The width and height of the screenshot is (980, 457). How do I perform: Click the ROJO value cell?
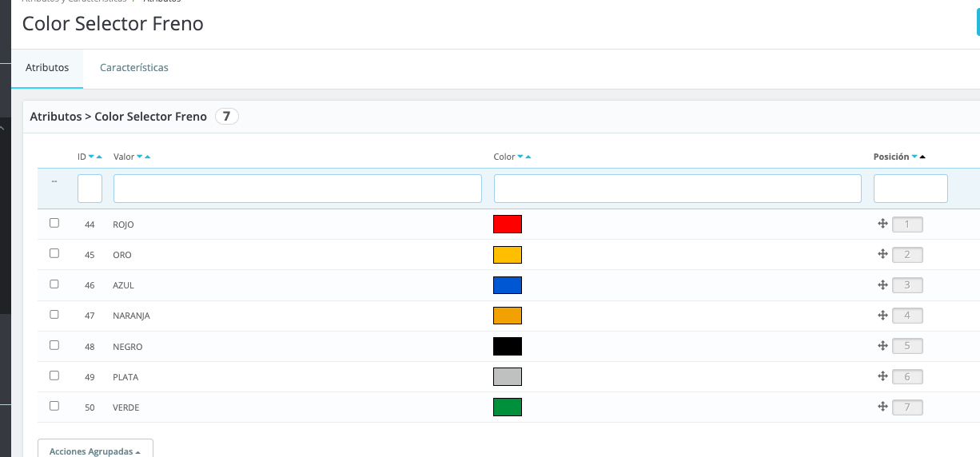(123, 225)
